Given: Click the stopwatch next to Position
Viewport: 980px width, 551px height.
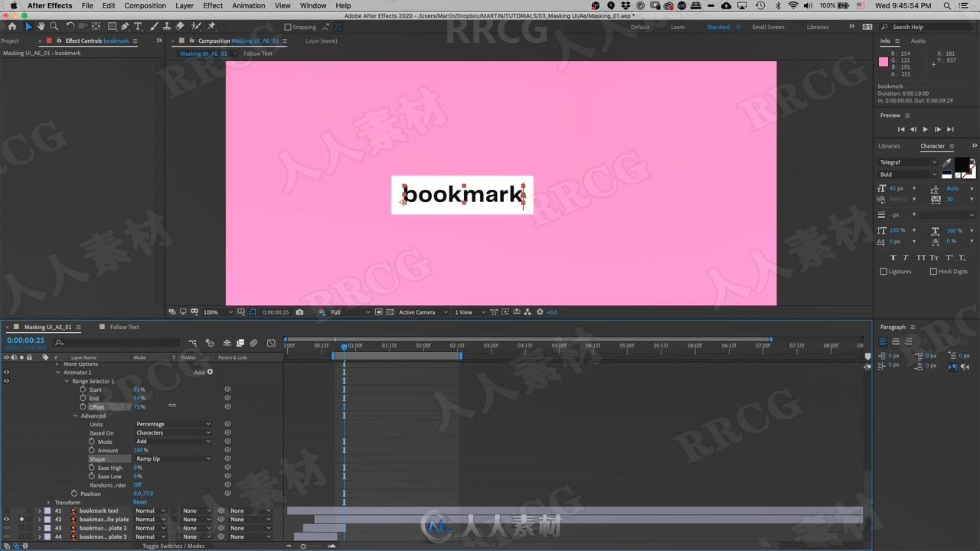Looking at the screenshot, I should point(74,494).
